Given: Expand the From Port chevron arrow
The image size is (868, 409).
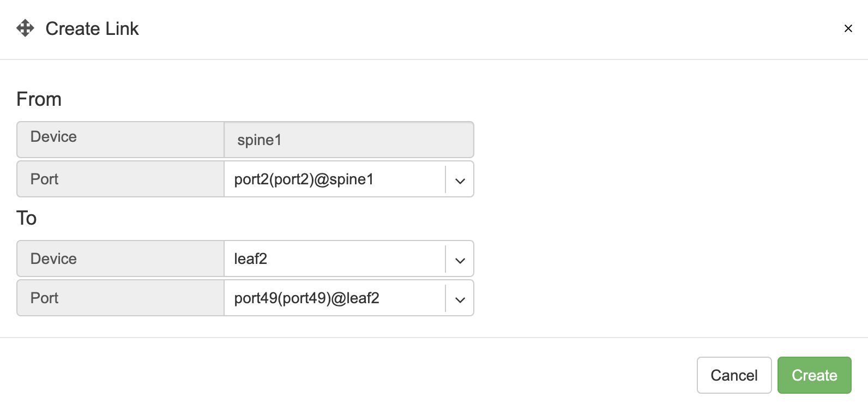Looking at the screenshot, I should pos(460,181).
